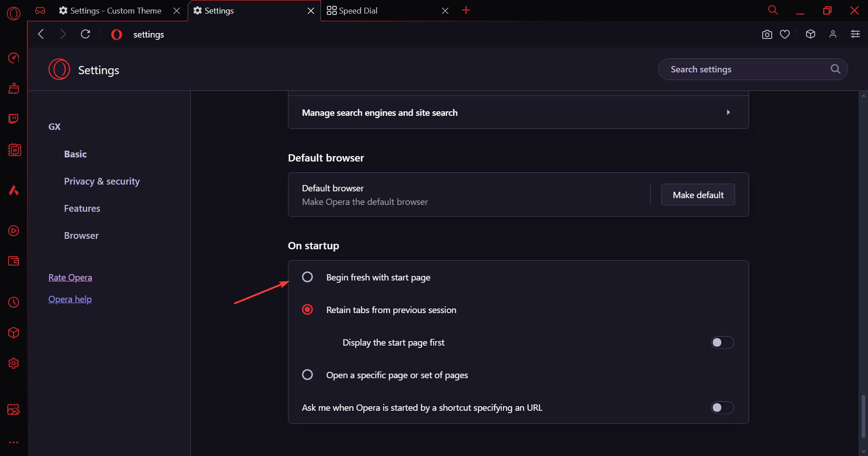Open sidebar three-dots more options

coord(14,442)
